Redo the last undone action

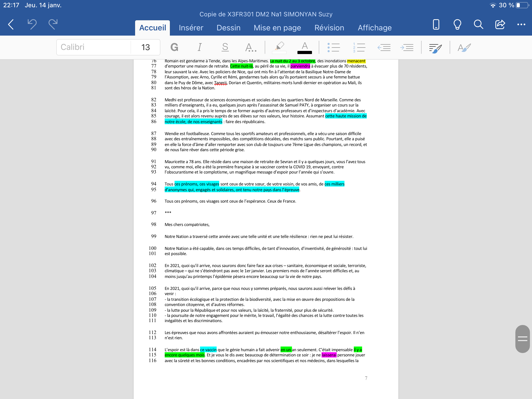(53, 25)
